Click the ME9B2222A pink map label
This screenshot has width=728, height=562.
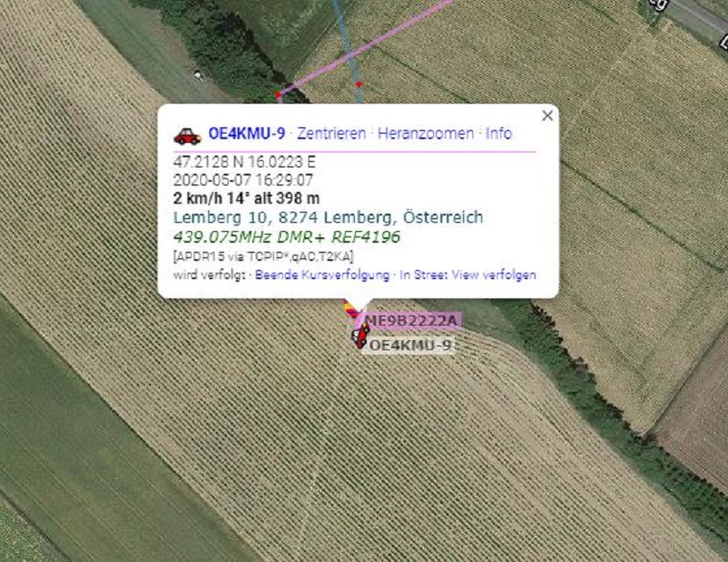click(412, 321)
